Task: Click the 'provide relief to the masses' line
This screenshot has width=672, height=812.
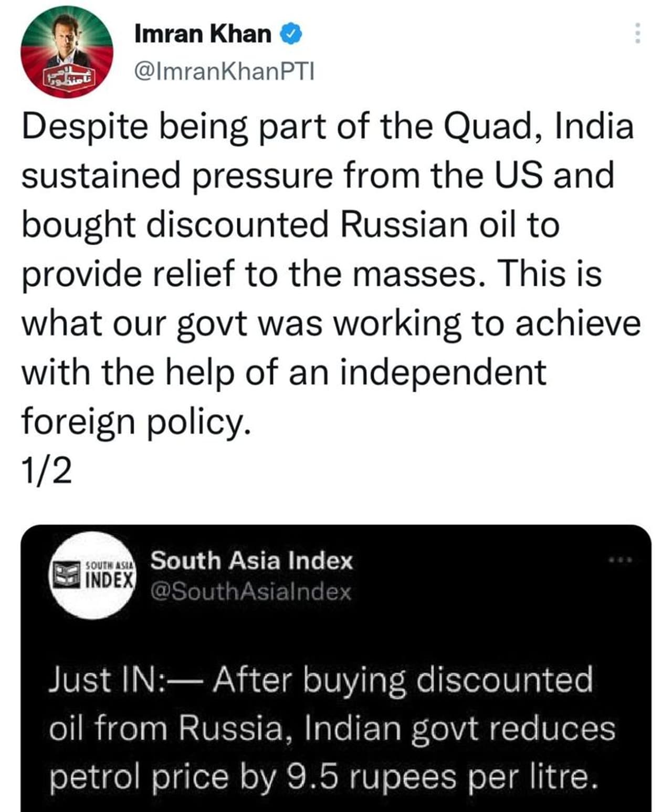Action: tap(311, 274)
